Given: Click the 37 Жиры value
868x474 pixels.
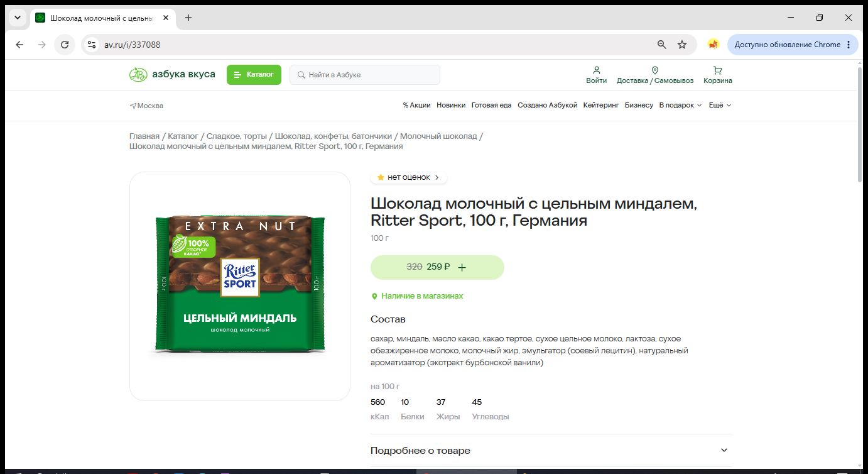Looking at the screenshot, I should pos(441,402).
